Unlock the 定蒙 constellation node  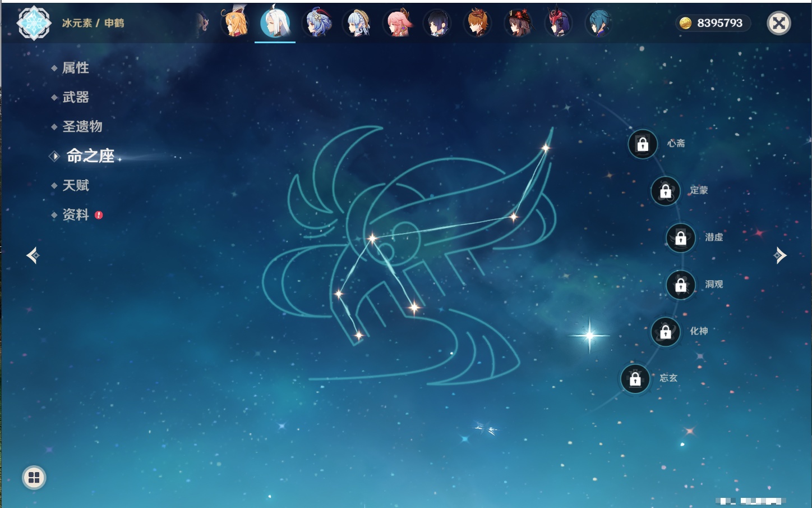coord(666,191)
